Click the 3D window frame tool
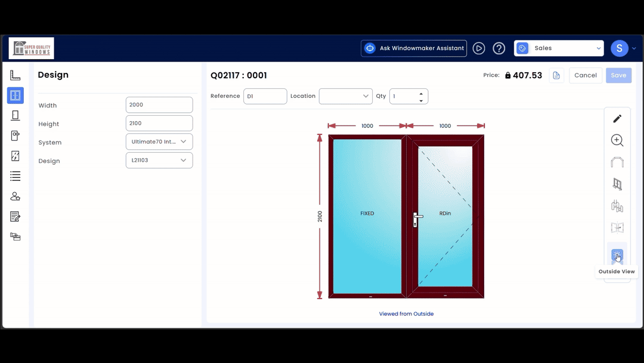Screen dimensions: 644x363 tap(617, 184)
